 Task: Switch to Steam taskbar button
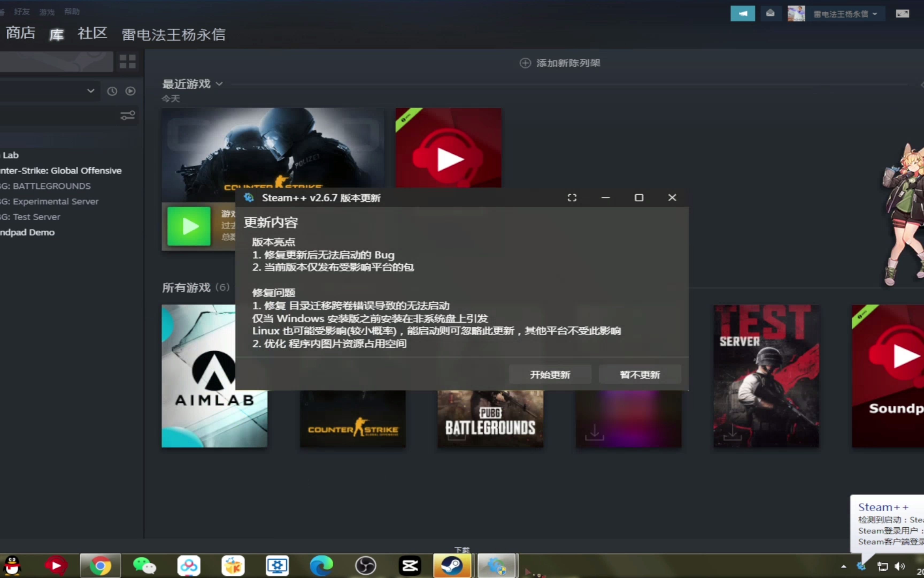click(452, 565)
